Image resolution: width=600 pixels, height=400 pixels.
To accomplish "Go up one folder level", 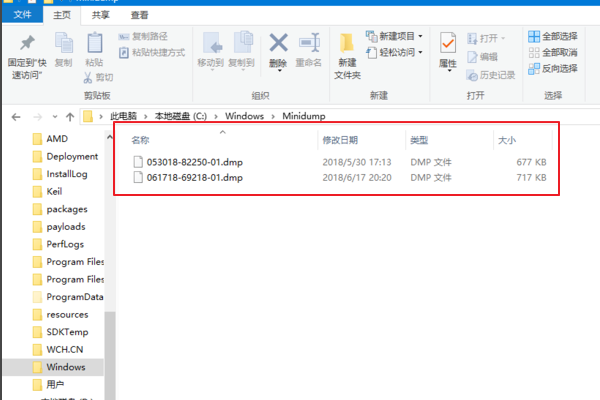I will coord(70,117).
